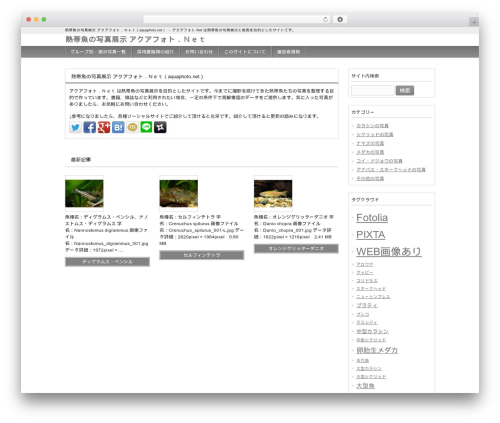Open the このサイトについて menu item
Image resolution: width=500 pixels, height=423 pixels.
click(245, 52)
